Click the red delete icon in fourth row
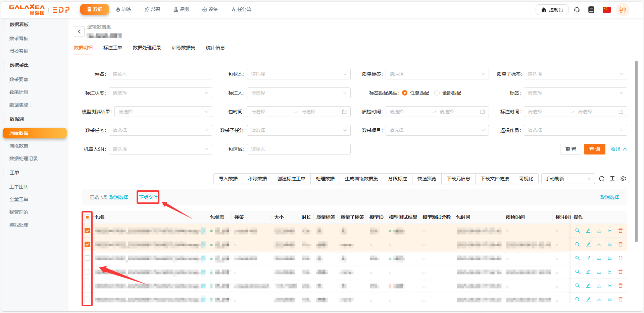This screenshot has height=313, width=644. [621, 272]
